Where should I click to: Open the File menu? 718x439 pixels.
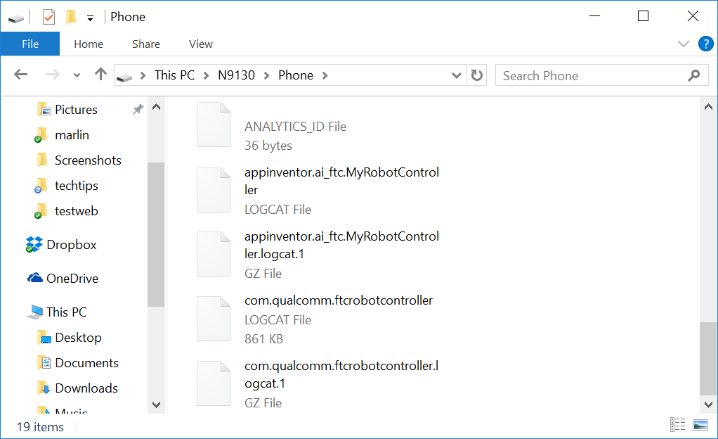coord(30,44)
